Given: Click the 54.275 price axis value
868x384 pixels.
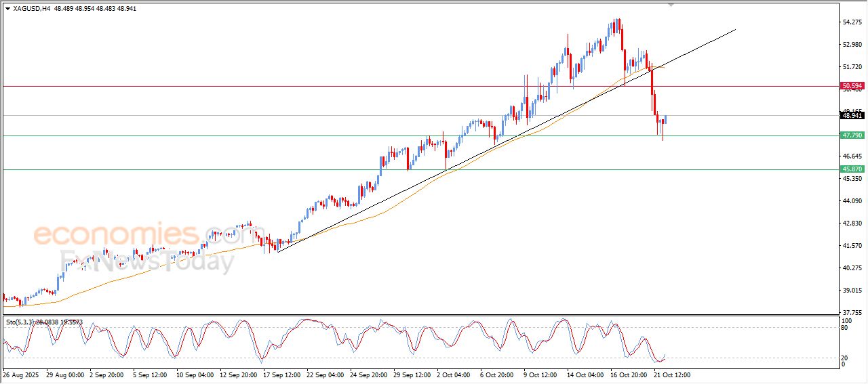Looking at the screenshot, I should click(852, 22).
